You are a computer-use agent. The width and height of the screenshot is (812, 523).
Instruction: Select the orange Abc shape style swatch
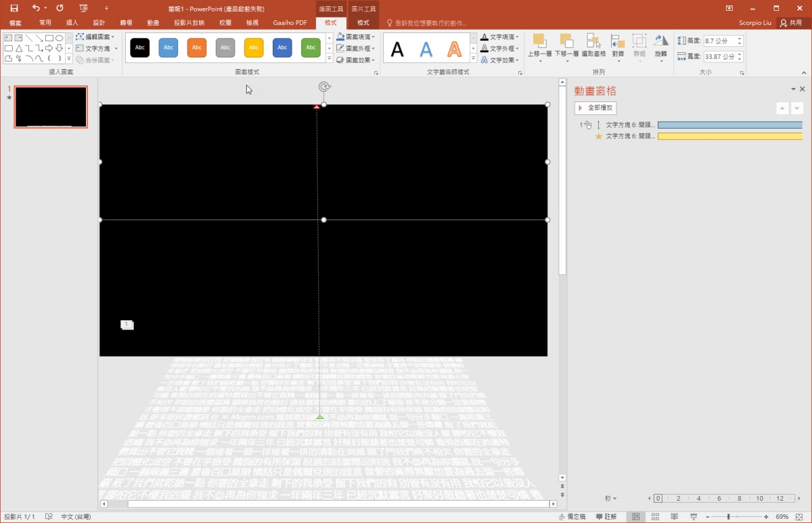pyautogui.click(x=197, y=48)
